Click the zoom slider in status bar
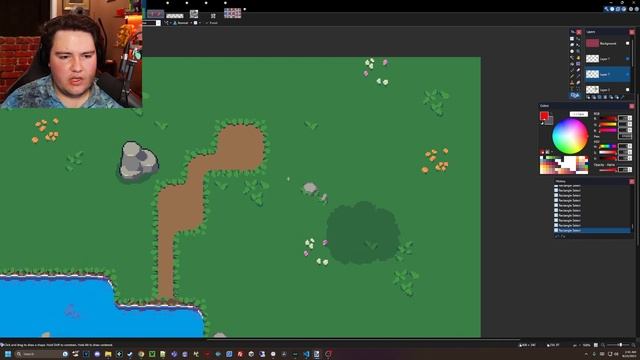This screenshot has width=640, height=360. tap(618, 345)
